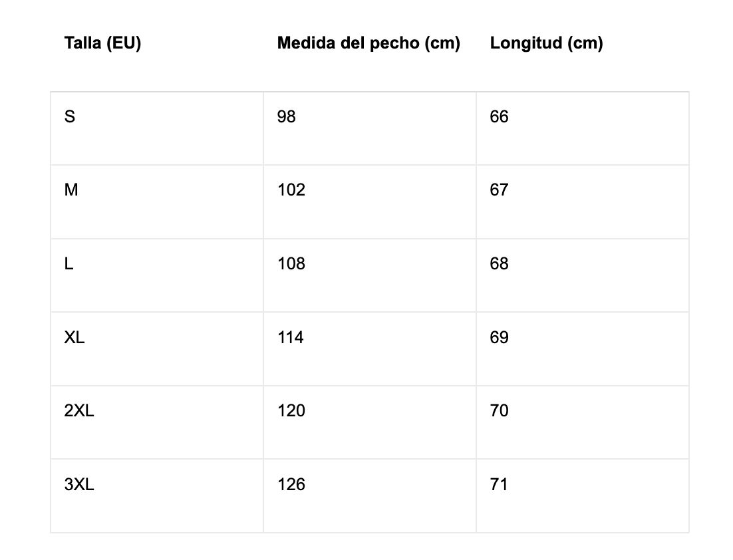Select the chest measurement 126 cell
This screenshot has width=733, height=560.
pyautogui.click(x=291, y=485)
